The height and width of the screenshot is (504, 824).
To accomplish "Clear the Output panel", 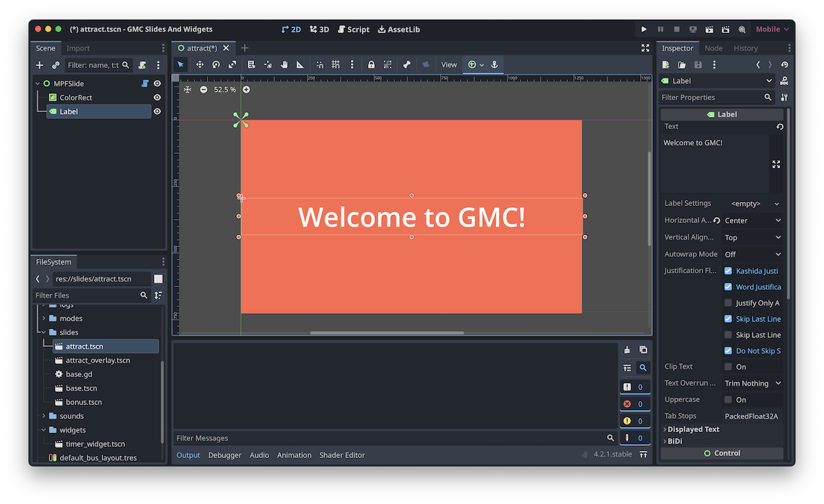I will (x=627, y=350).
